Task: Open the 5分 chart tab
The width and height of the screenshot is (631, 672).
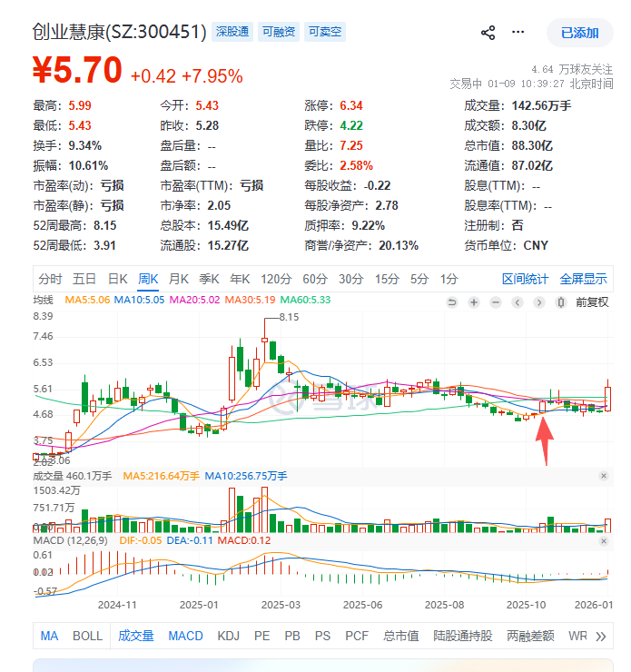Action: pos(419,279)
